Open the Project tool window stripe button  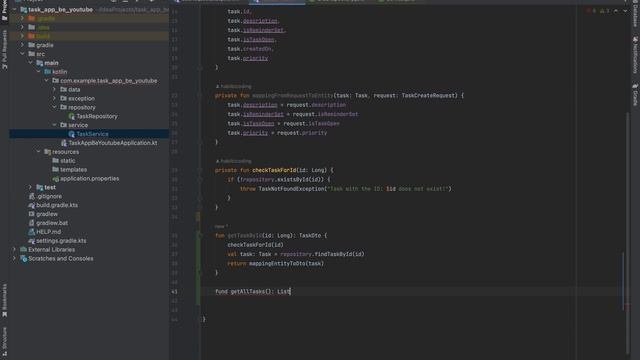point(4,10)
